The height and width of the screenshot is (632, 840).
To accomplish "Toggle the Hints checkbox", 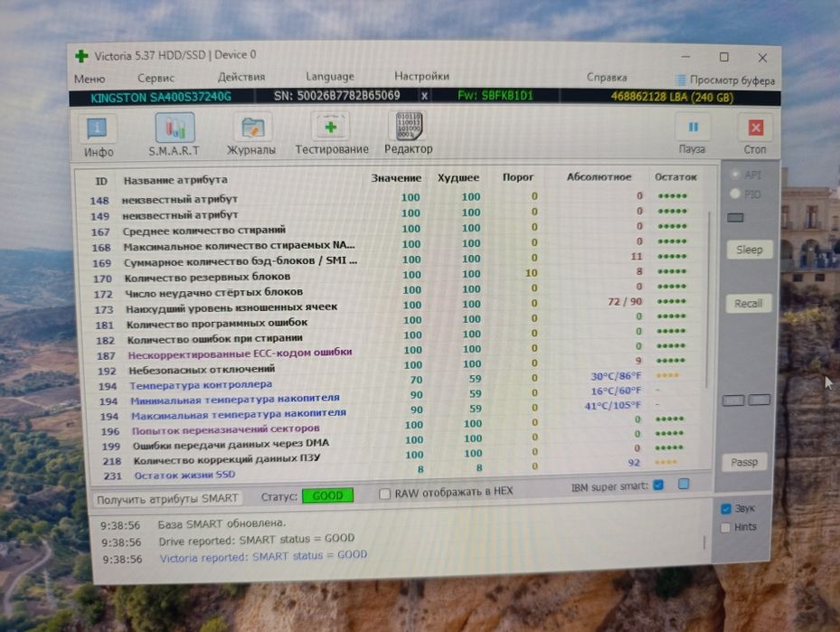I will [x=725, y=527].
